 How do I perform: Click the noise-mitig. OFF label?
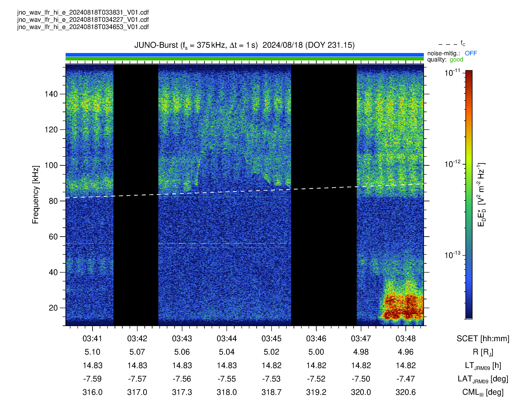[x=452, y=53]
